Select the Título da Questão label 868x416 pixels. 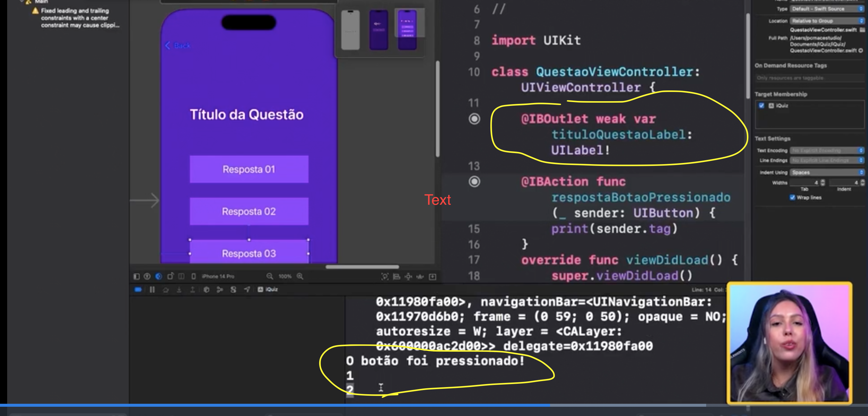pos(247,115)
